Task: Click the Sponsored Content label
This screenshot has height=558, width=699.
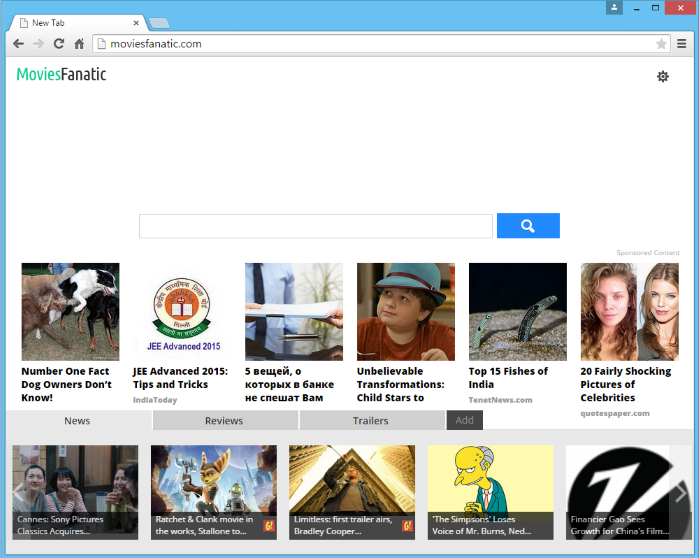Action: click(648, 252)
